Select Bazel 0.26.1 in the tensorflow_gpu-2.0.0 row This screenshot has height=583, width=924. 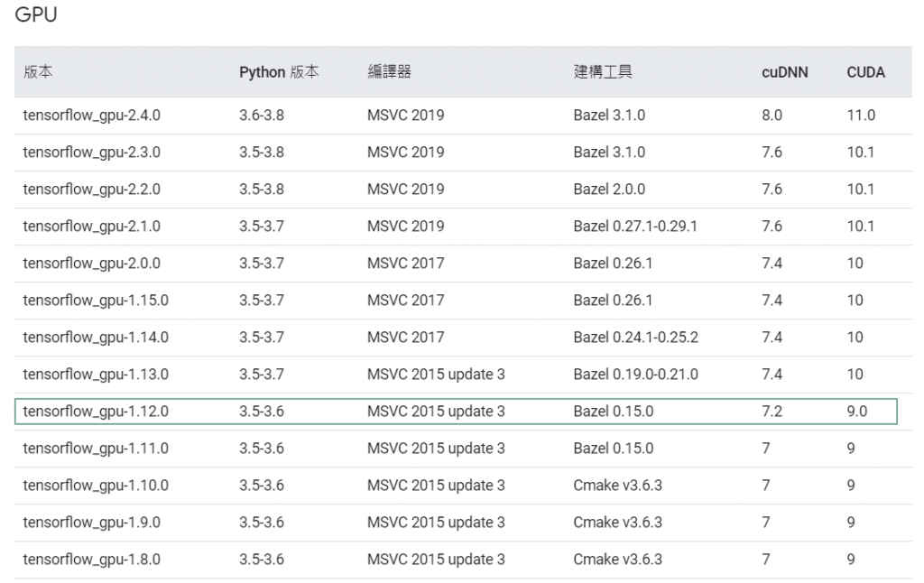pyautogui.click(x=613, y=264)
